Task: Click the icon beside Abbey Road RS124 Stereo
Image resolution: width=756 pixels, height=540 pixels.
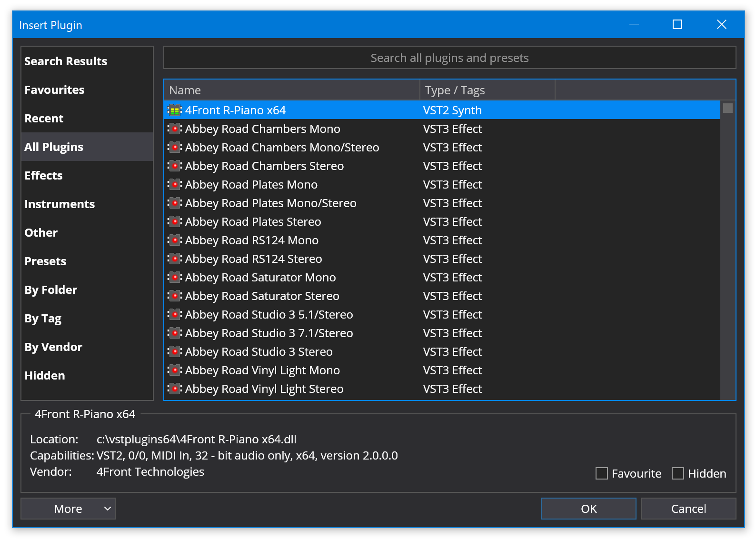Action: pos(175,259)
